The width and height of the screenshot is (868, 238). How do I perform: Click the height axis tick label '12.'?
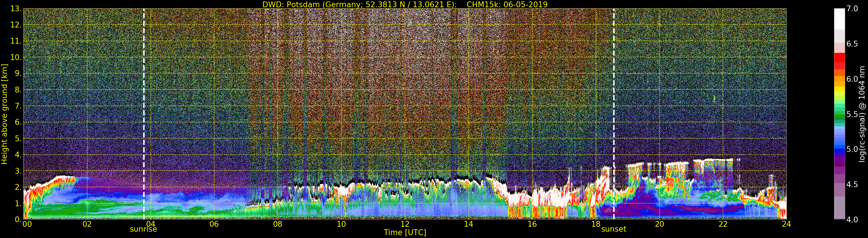pos(16,25)
